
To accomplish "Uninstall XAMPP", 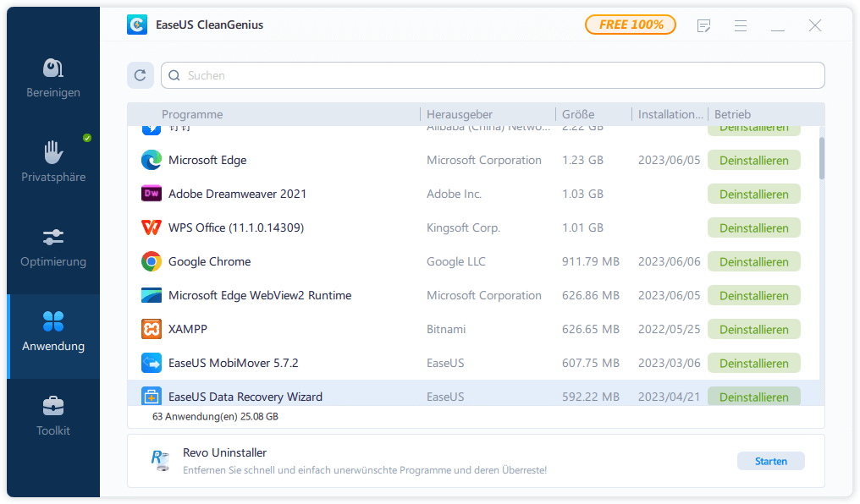I will pyautogui.click(x=753, y=329).
